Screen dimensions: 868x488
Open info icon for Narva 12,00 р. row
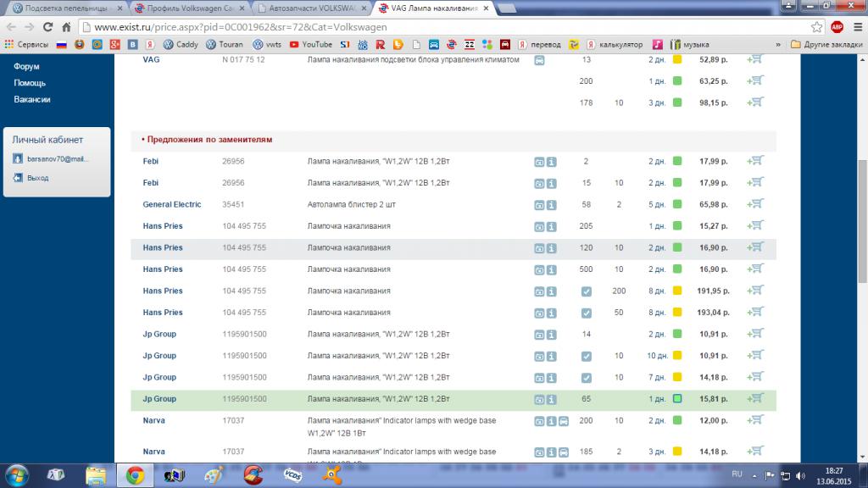[551, 421]
